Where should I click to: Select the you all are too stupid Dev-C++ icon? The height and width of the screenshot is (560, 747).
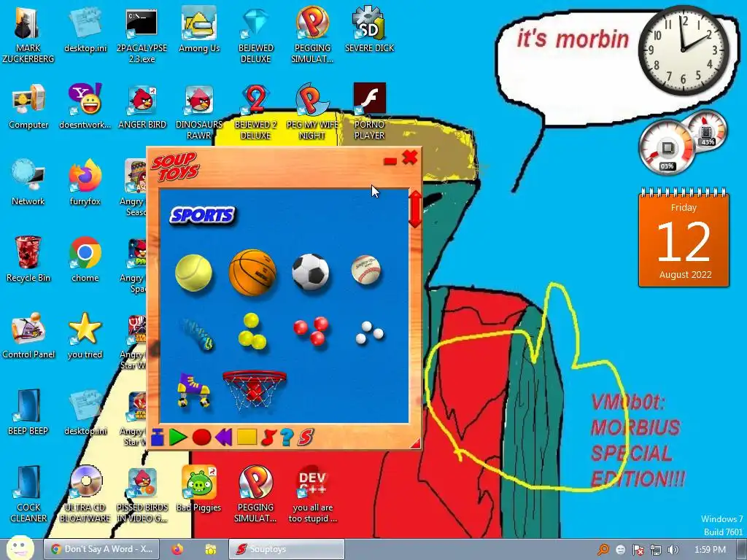[312, 494]
